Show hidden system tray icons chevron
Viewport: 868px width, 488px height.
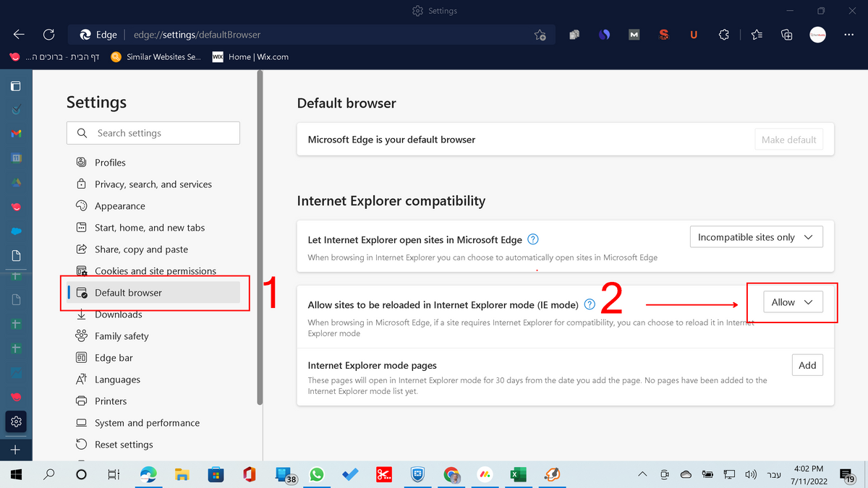tap(642, 474)
